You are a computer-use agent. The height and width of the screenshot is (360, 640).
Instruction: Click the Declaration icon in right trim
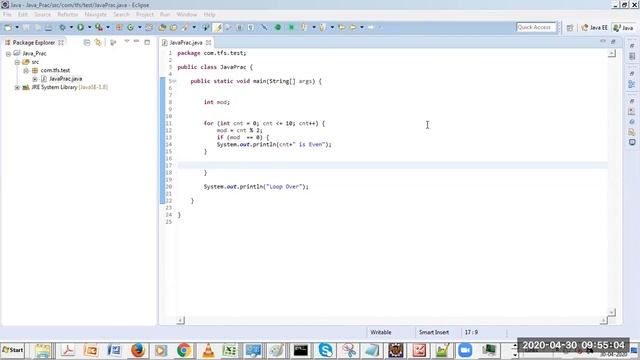click(632, 132)
